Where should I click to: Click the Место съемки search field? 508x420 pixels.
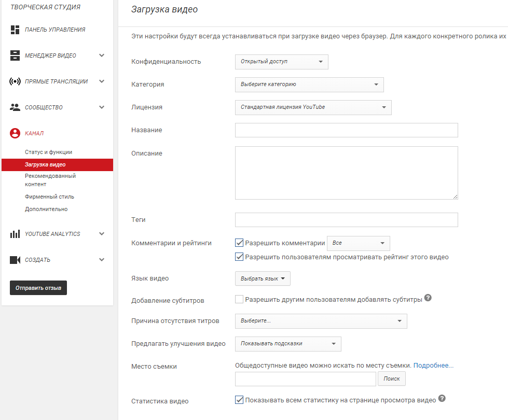306,379
